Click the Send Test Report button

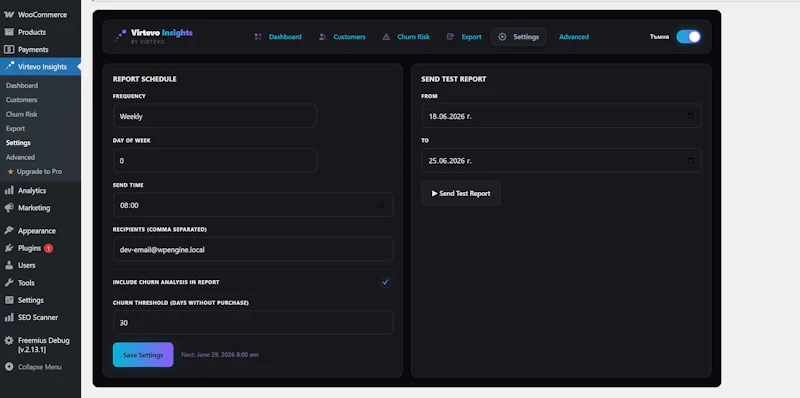point(461,193)
